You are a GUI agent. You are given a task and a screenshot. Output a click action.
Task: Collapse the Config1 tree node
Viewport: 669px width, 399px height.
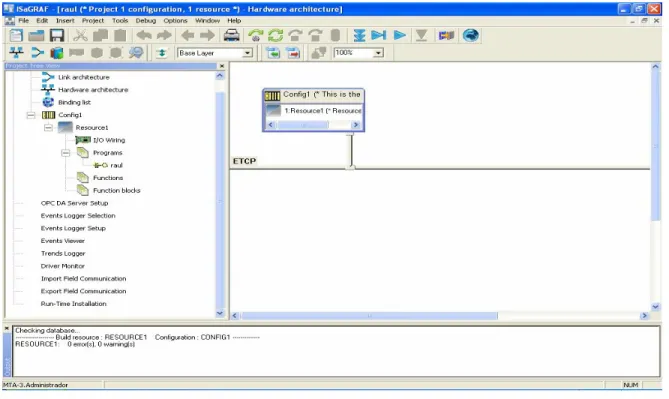click(x=31, y=115)
